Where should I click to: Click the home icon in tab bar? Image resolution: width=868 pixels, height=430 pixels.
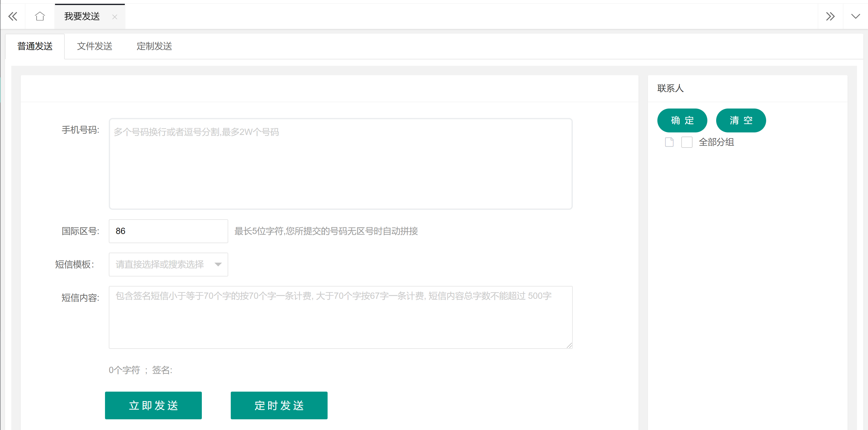click(40, 16)
